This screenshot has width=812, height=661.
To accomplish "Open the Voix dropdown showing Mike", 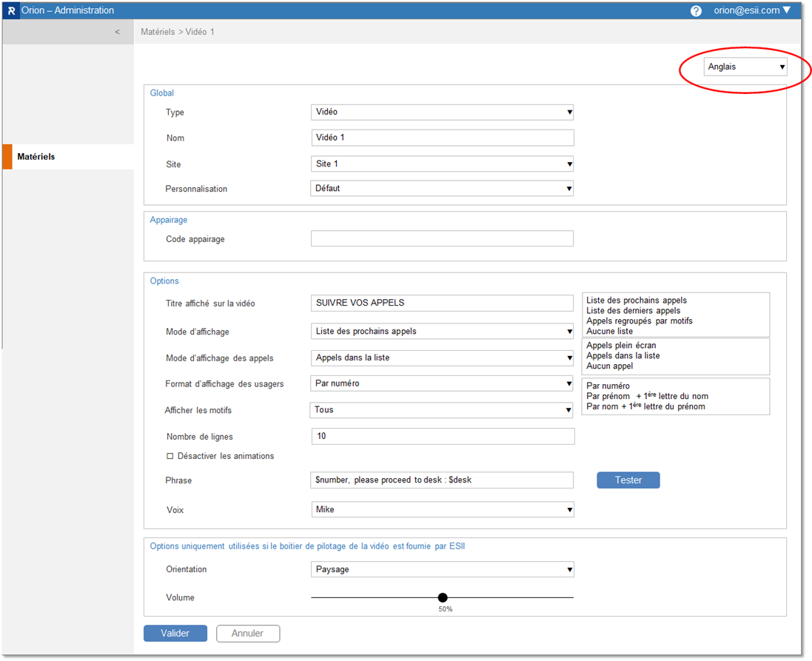I will [442, 510].
